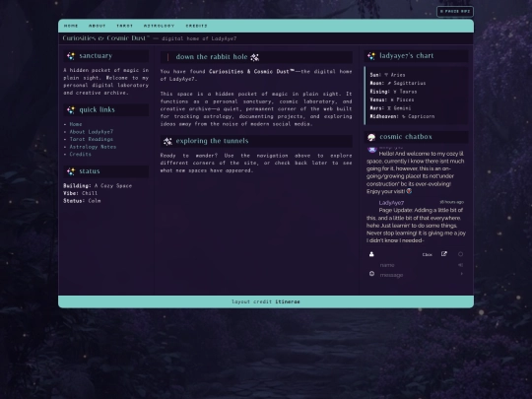
Task: Click the 'Curiosities & Cosmic Dust' site title
Action: [x=105, y=38]
